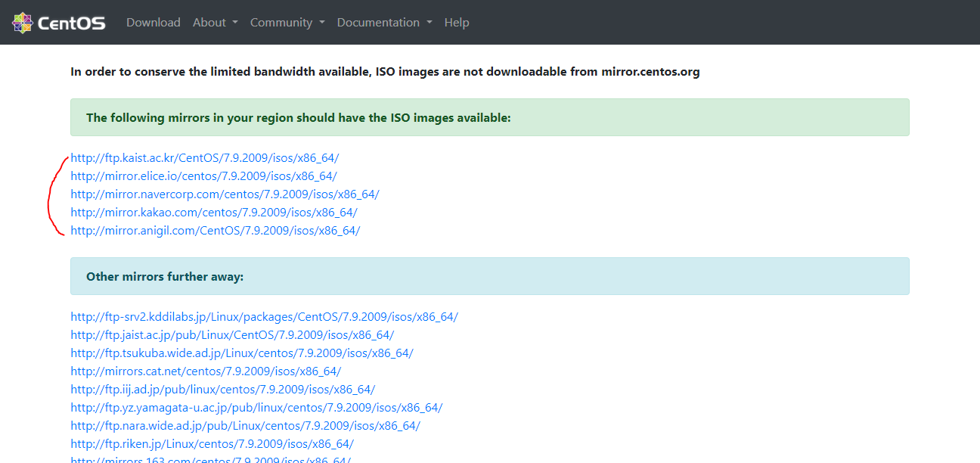The width and height of the screenshot is (980, 463).
Task: Select the limited bandwidth notice text
Action: click(x=385, y=73)
